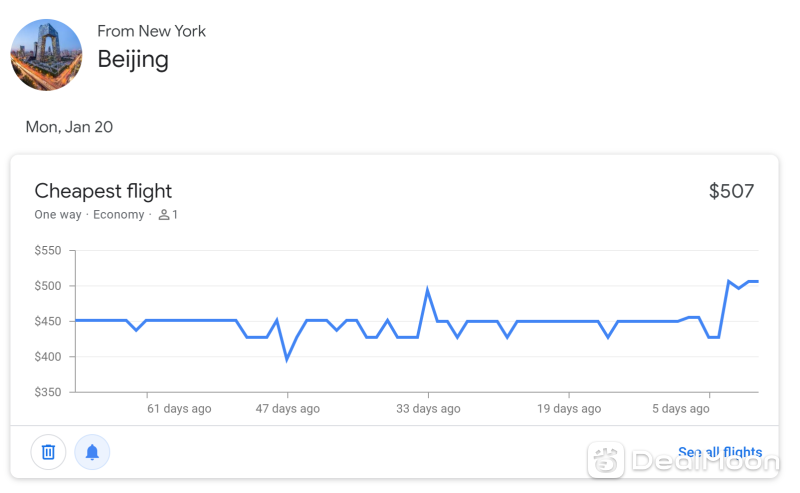
Task: Click the Mon, Jan 20 date label
Action: point(69,127)
